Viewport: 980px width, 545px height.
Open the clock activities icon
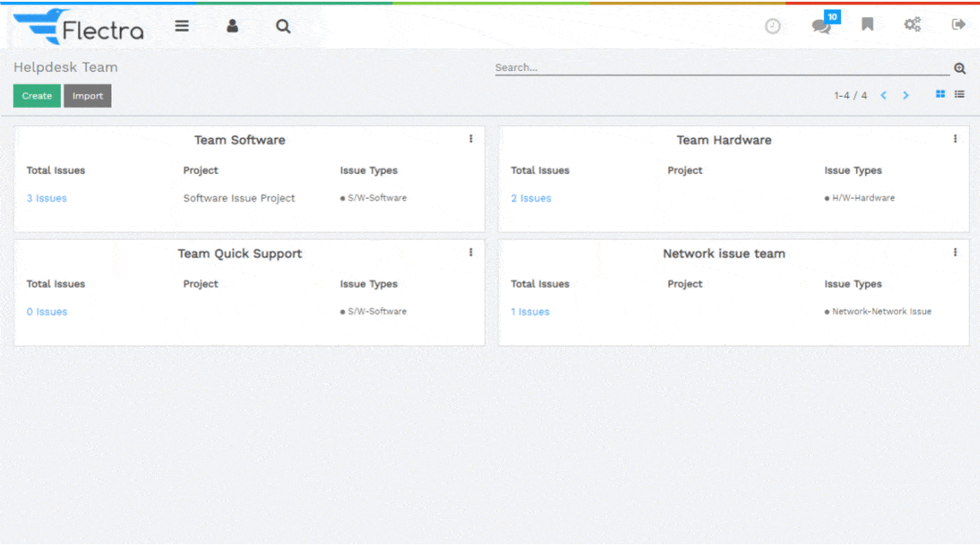773,26
